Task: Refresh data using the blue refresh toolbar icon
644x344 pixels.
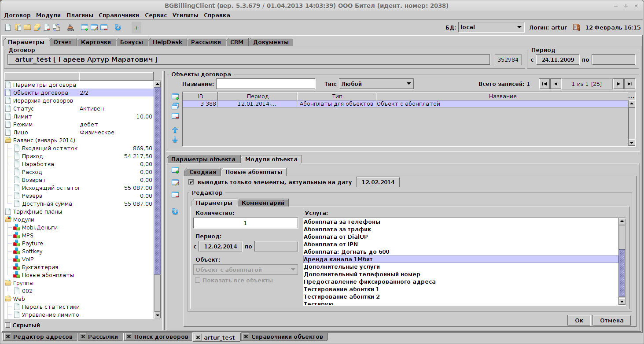Action: 118,27
